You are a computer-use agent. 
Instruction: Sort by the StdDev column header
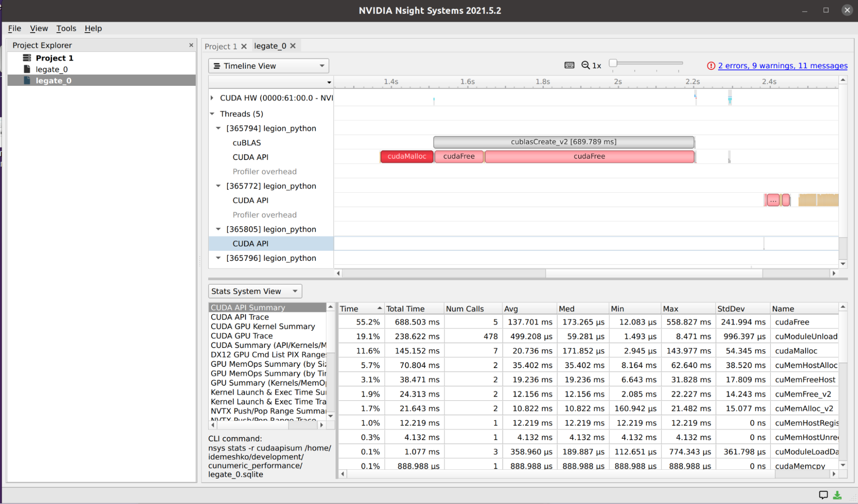click(743, 308)
